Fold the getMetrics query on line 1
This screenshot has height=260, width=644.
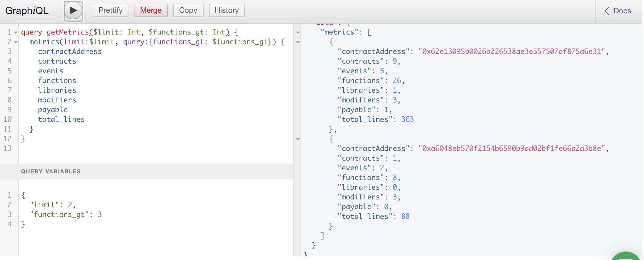pyautogui.click(x=16, y=32)
